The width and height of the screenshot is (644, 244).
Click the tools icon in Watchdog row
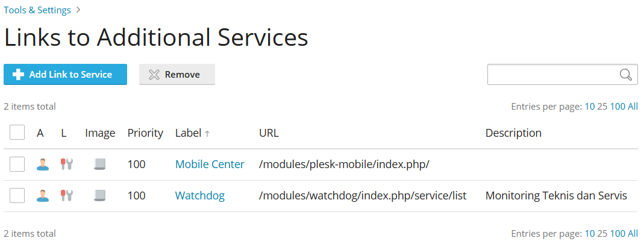pyautogui.click(x=66, y=196)
